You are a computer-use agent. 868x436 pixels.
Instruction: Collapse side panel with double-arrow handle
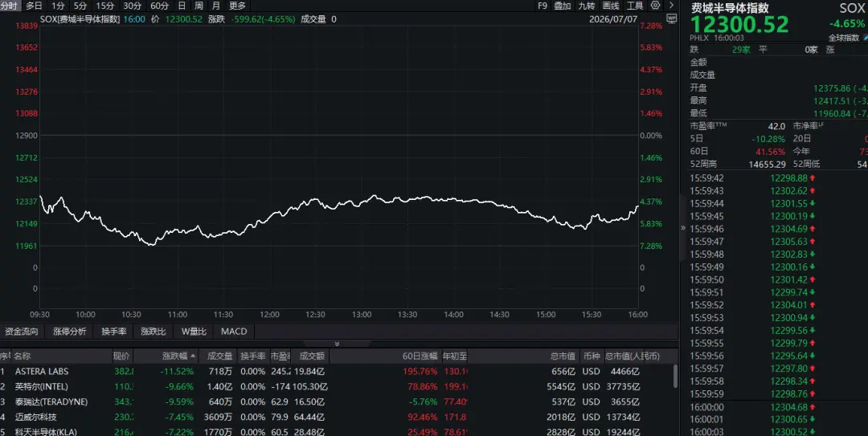click(682, 227)
